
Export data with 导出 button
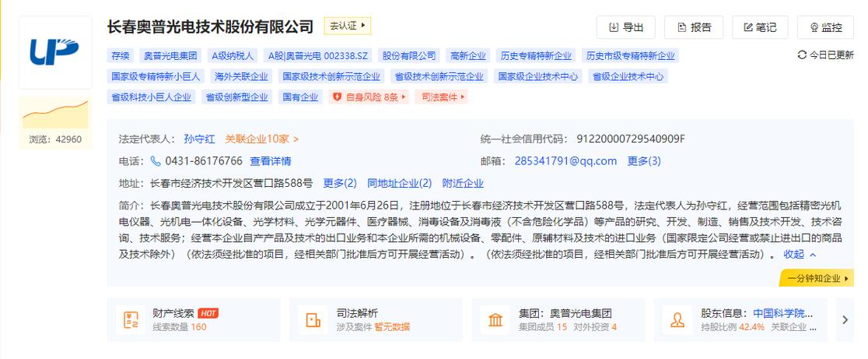coord(625,27)
